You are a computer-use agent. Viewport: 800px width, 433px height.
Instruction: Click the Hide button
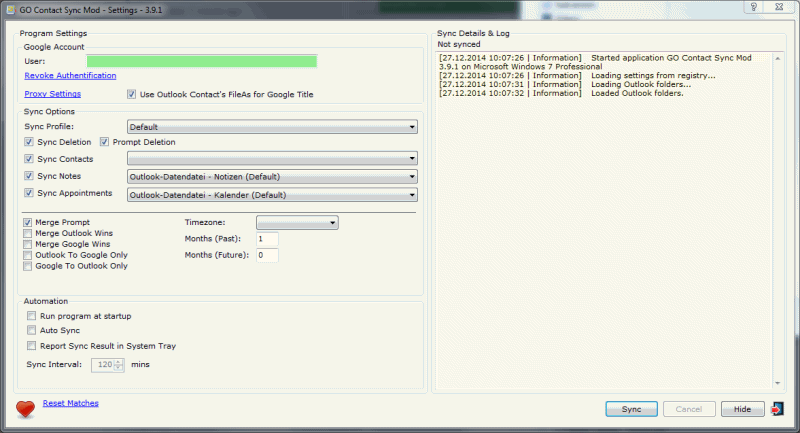[742, 409]
